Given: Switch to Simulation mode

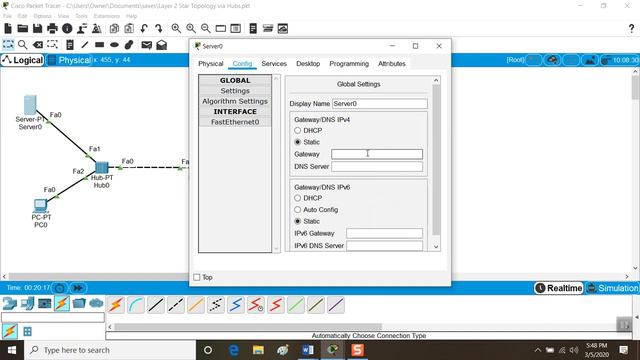Looking at the screenshot, I should [612, 288].
